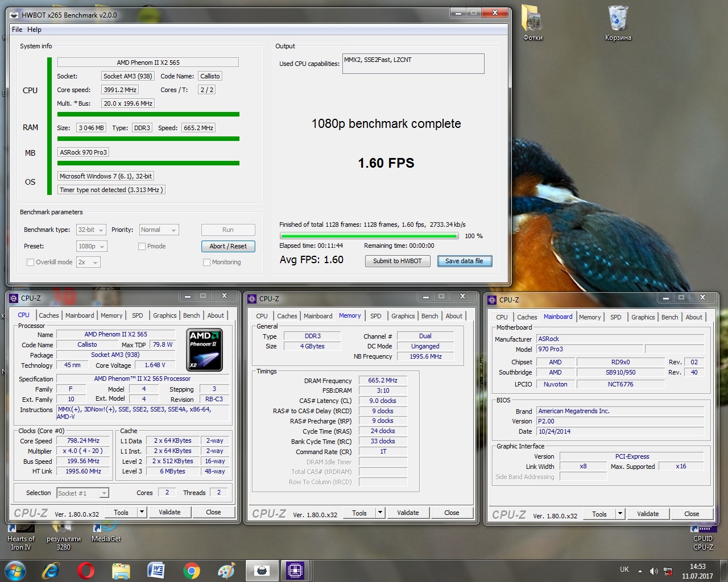The height and width of the screenshot is (582, 728).
Task: Click the network status tray icon
Action: point(668,571)
